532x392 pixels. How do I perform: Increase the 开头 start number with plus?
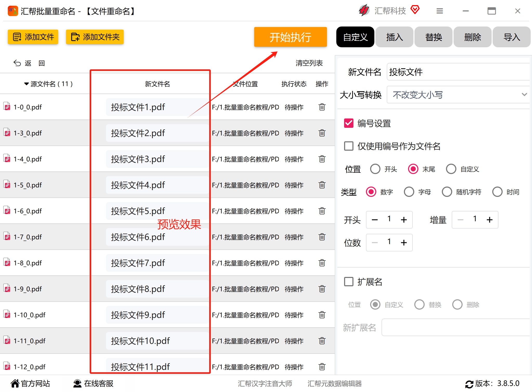404,220
